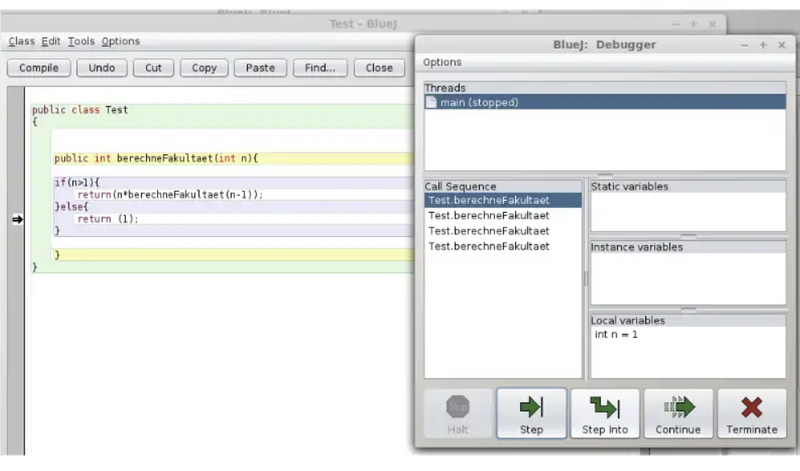This screenshot has width=800, height=471.
Task: Select local variable int n = 1
Action: tap(616, 334)
